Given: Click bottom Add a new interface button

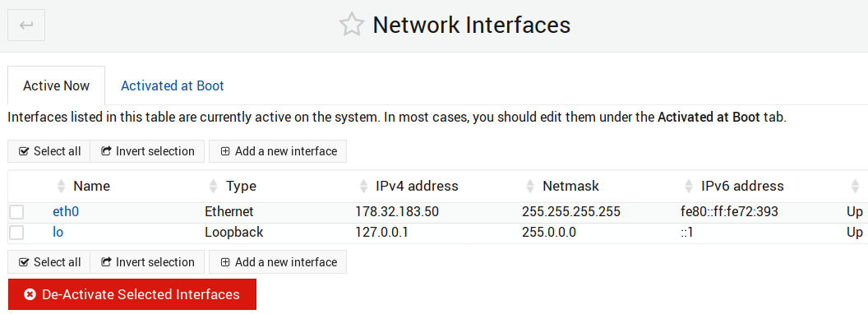Looking at the screenshot, I should click(278, 262).
